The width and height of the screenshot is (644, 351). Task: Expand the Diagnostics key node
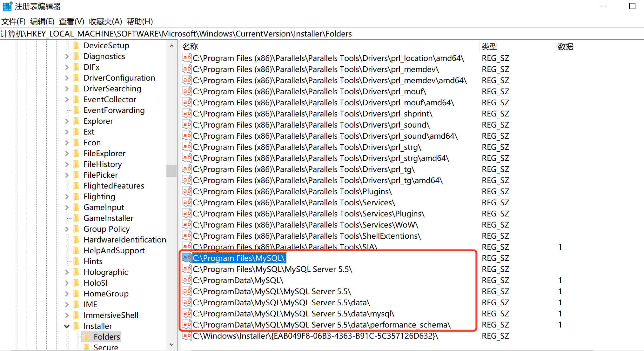(x=67, y=56)
